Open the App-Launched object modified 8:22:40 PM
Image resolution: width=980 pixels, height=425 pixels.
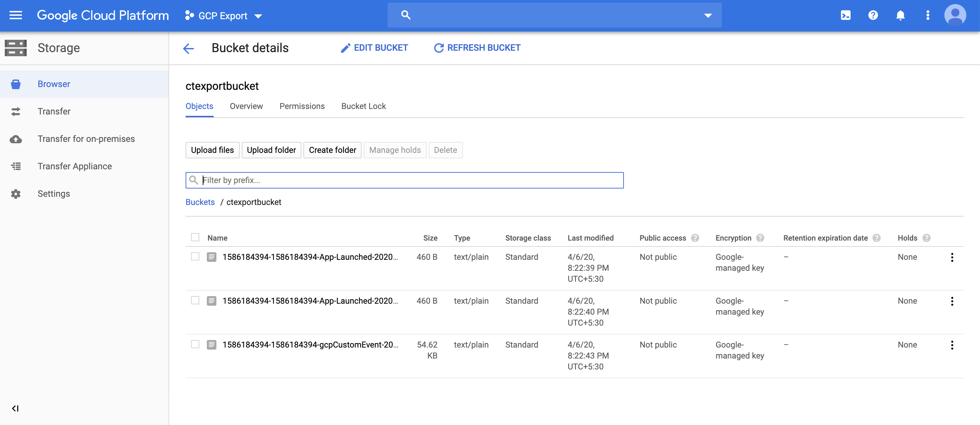(x=311, y=301)
